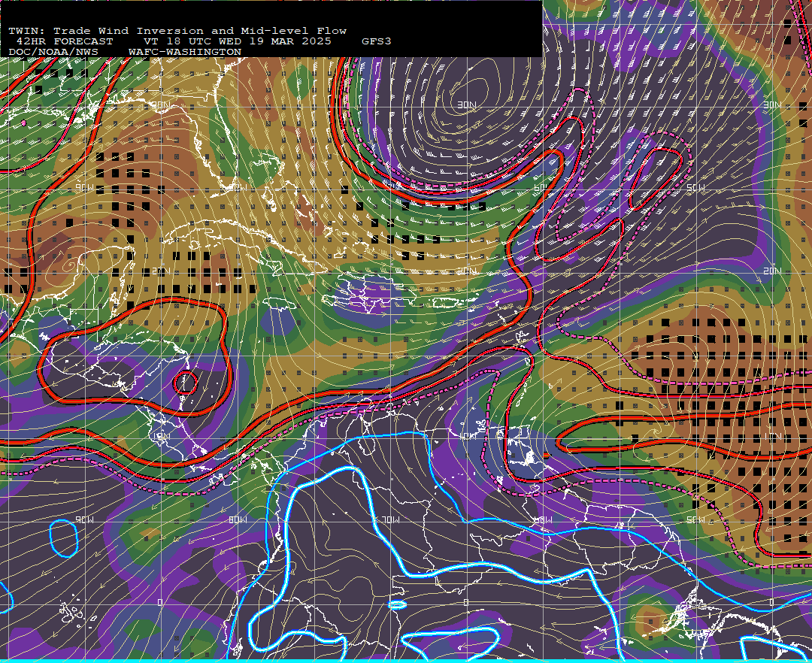Select the 'DOC/NOAA/NWS' source text

coord(53,53)
